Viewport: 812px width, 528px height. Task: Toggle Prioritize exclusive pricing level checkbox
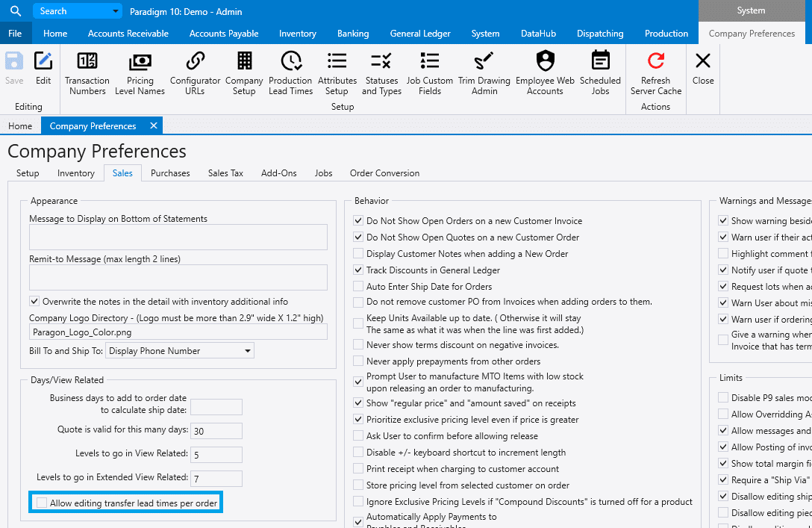(x=357, y=419)
